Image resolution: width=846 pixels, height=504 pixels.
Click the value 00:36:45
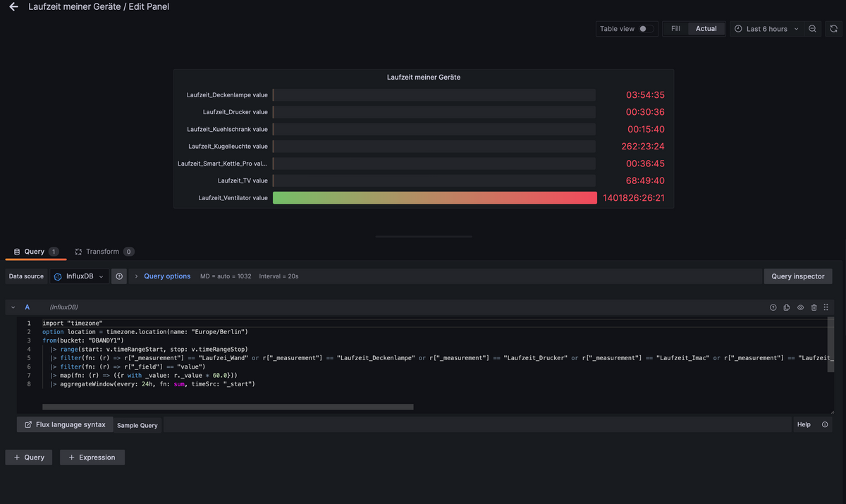coord(645,164)
